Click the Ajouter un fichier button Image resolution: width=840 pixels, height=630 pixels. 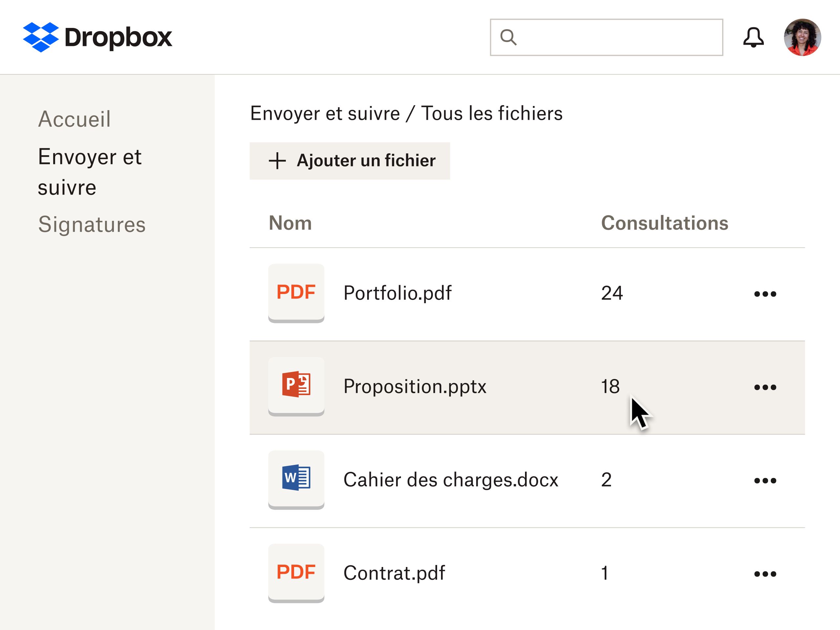349,161
